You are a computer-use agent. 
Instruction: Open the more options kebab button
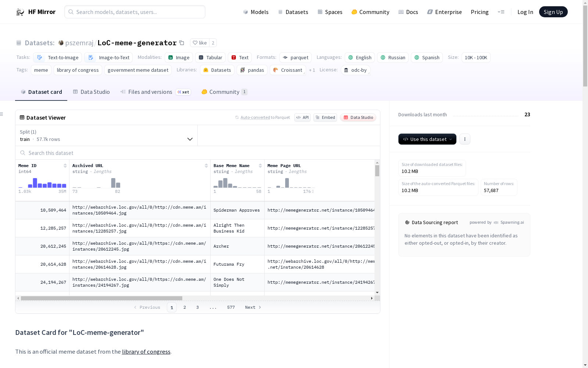pyautogui.click(x=465, y=139)
